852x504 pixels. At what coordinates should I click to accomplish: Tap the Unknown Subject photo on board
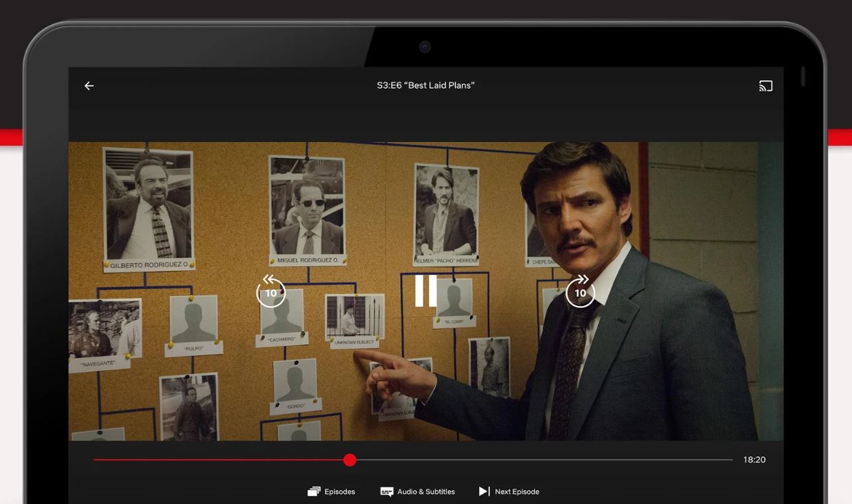[x=354, y=318]
